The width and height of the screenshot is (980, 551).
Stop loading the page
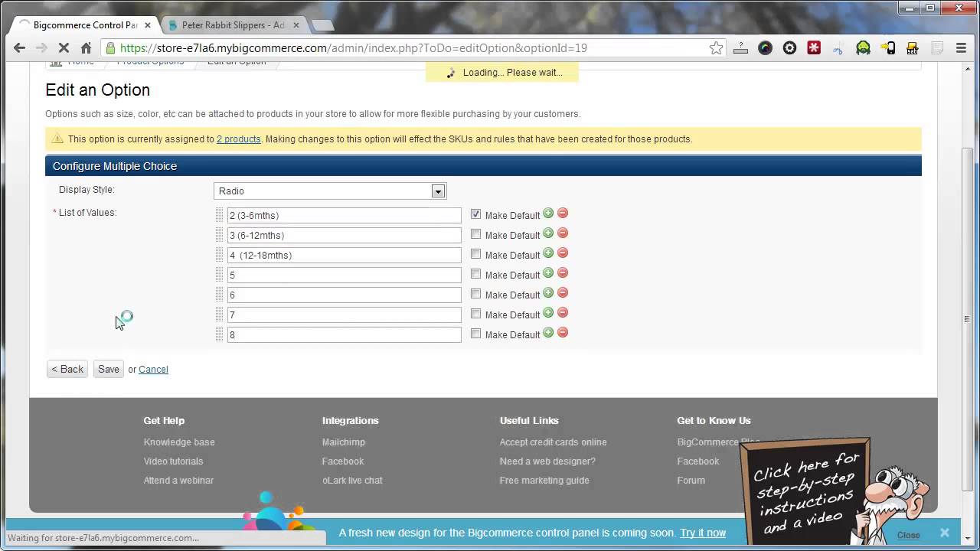(64, 48)
